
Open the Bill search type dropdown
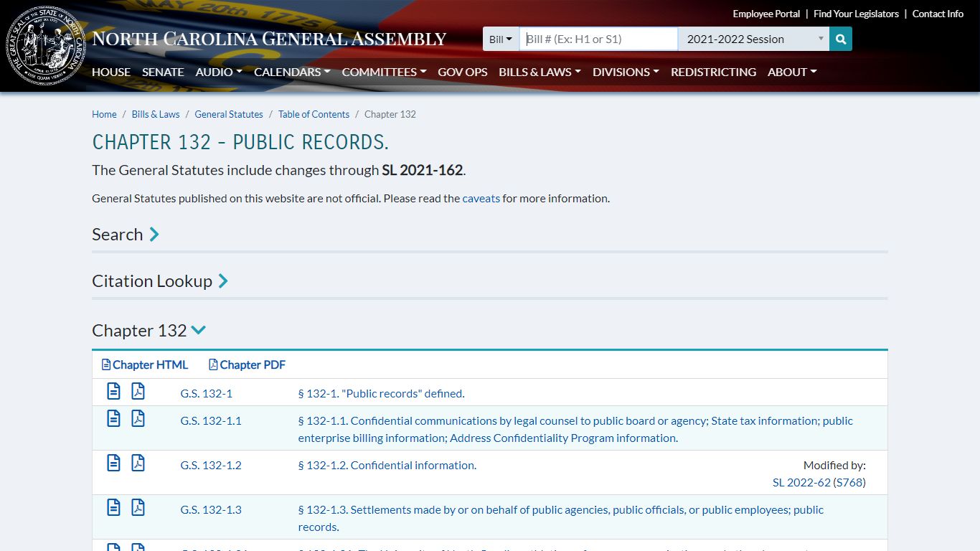(x=501, y=39)
